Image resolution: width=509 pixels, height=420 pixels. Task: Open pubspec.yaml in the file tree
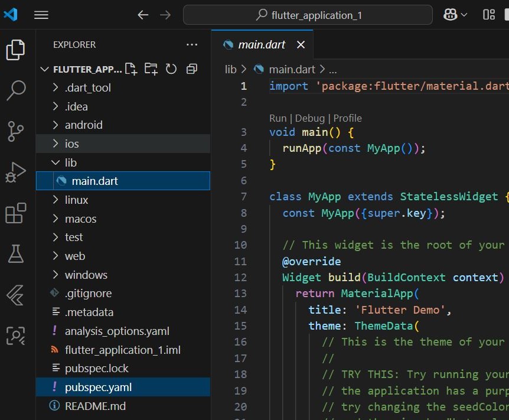98,388
